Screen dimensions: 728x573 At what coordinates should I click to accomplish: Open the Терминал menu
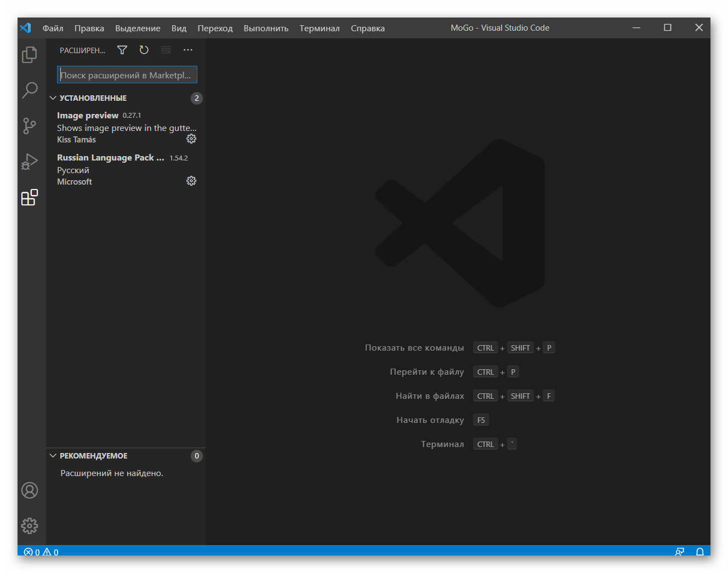pyautogui.click(x=320, y=28)
